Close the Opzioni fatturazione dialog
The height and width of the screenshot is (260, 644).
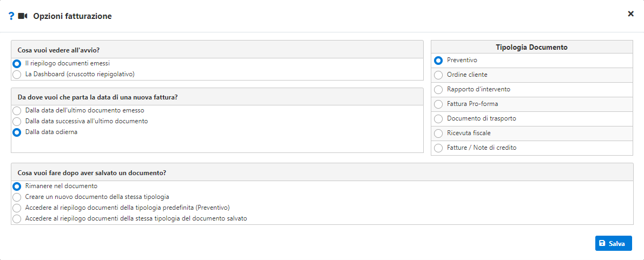coord(630,14)
